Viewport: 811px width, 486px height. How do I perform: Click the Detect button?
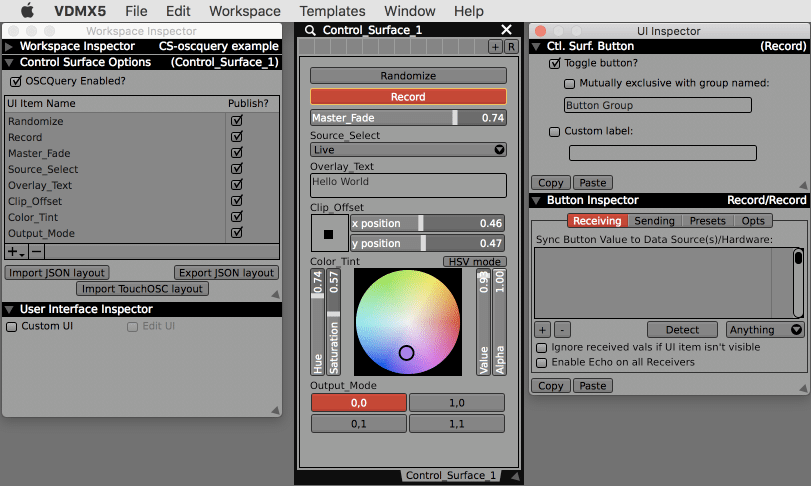[x=682, y=330]
